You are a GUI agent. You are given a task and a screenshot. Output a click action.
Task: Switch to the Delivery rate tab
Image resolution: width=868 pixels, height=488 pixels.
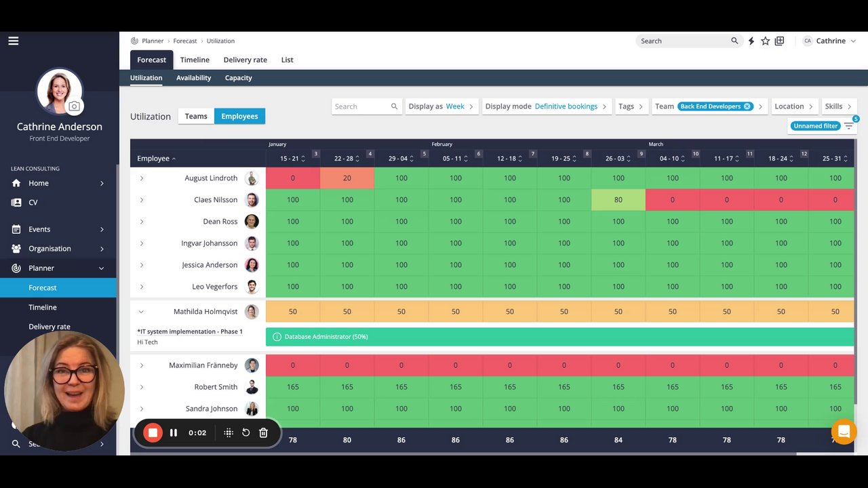pos(245,60)
